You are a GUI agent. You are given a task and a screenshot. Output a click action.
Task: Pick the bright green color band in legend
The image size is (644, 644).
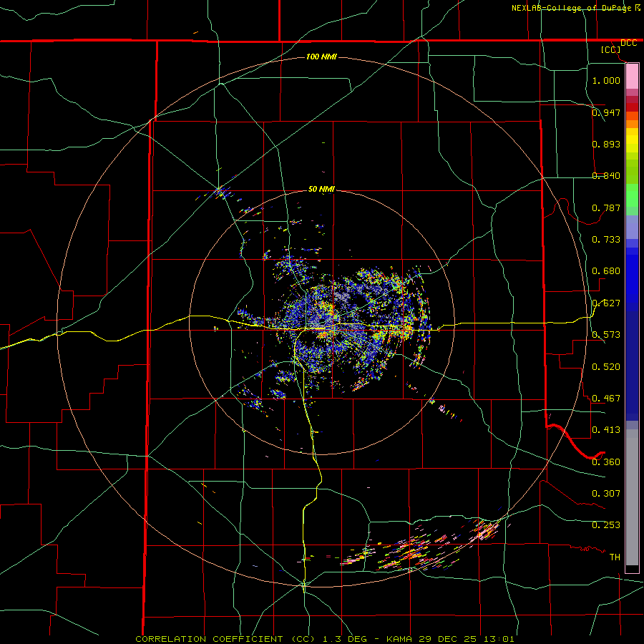pyautogui.click(x=632, y=195)
